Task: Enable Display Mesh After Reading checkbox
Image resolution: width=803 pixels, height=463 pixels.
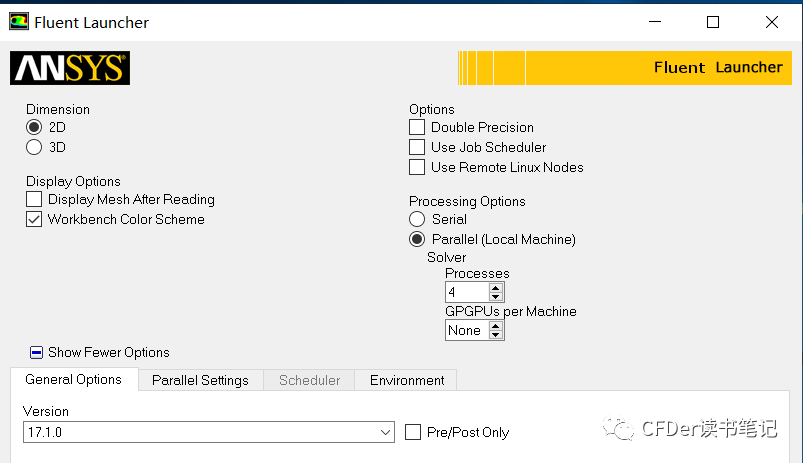Action: [34, 199]
